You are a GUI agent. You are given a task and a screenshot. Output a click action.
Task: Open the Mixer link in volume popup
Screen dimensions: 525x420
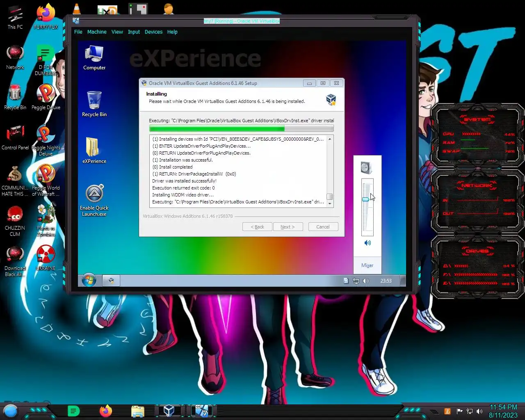point(367,265)
